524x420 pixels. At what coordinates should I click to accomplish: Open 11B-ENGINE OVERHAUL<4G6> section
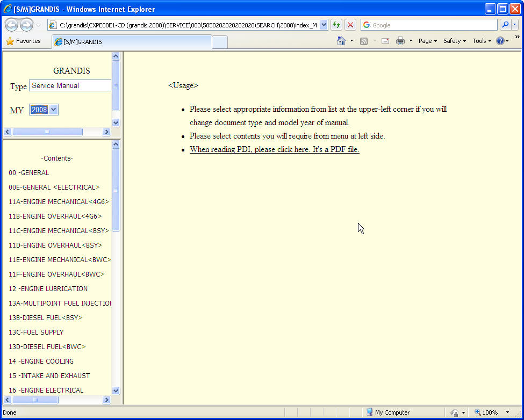click(x=55, y=216)
